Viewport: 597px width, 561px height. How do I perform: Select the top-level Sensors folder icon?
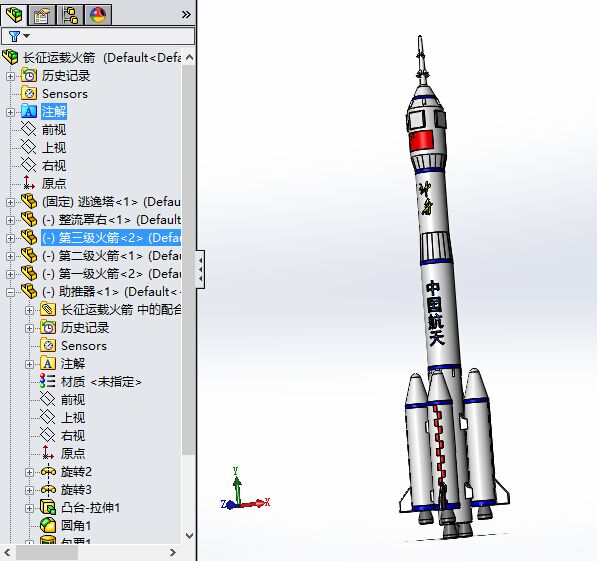click(x=29, y=93)
